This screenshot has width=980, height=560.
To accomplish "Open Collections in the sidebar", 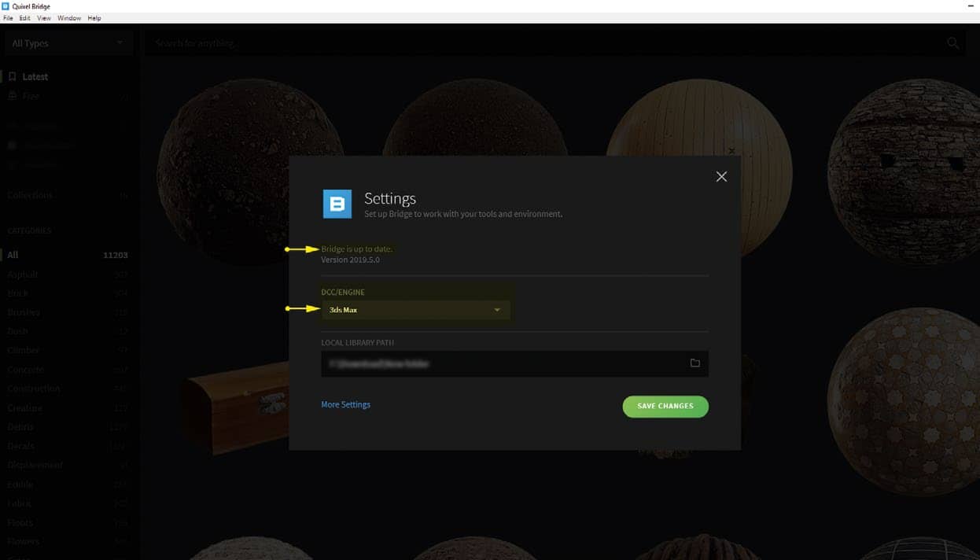I will pyautogui.click(x=30, y=195).
